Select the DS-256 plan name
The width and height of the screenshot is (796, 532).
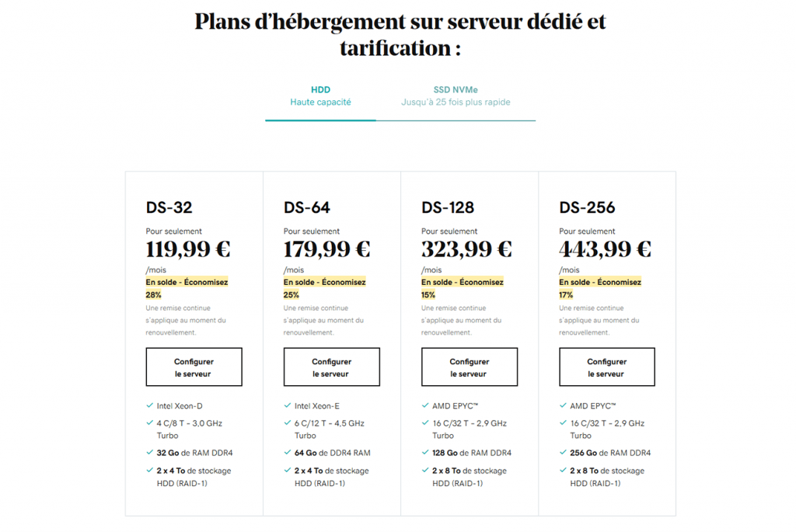pyautogui.click(x=586, y=207)
